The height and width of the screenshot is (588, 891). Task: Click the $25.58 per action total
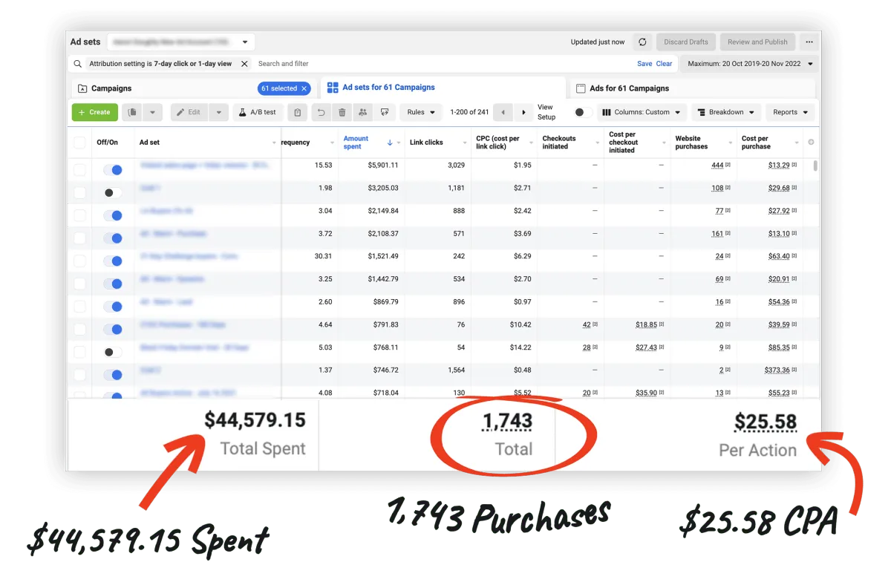[x=766, y=422]
